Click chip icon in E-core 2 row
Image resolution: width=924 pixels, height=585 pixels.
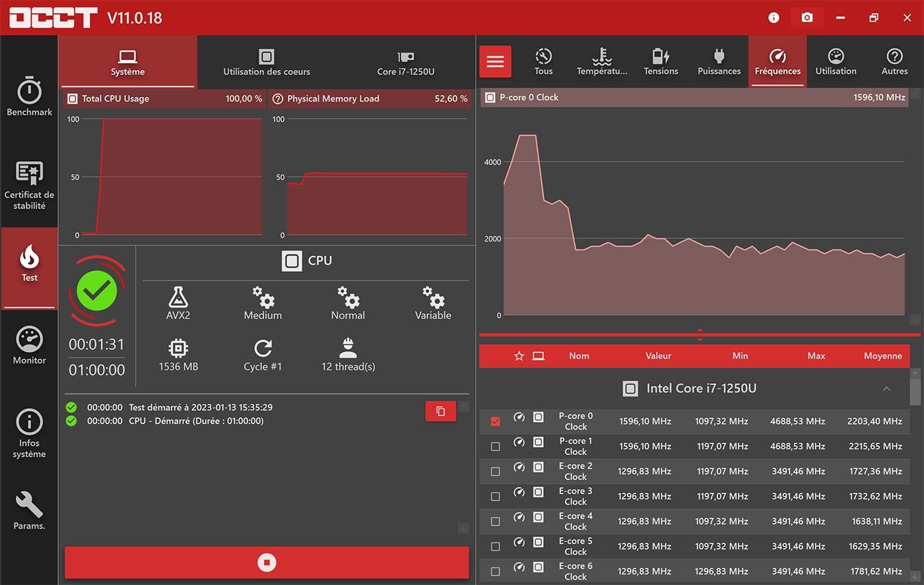click(539, 467)
